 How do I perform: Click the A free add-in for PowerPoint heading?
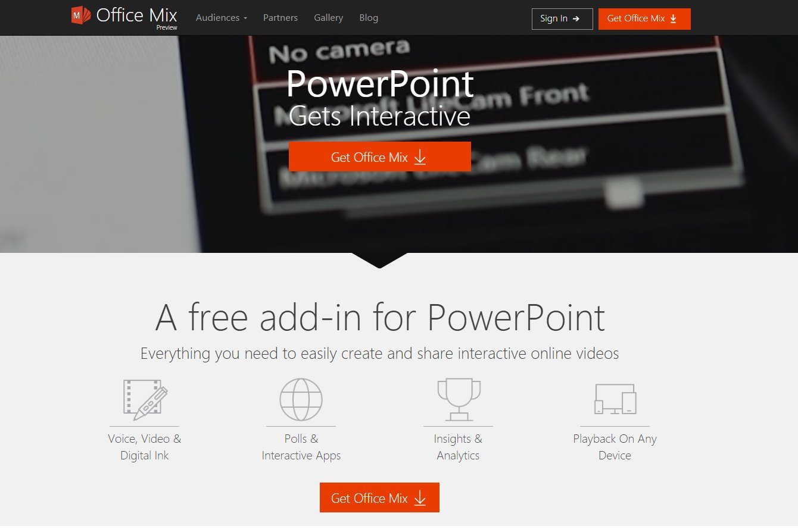tap(380, 317)
